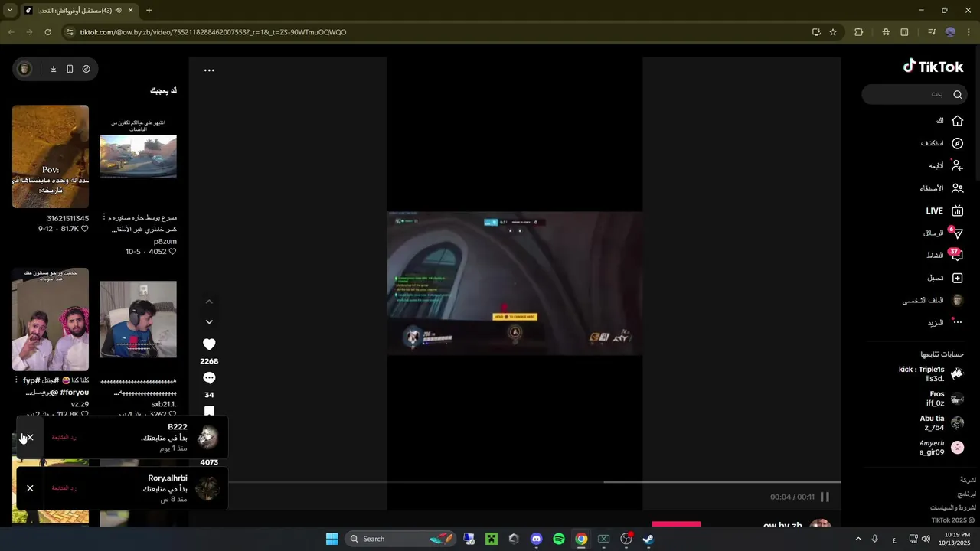Open the Profile (الملف الشخصي) page
Image resolution: width=980 pixels, height=551 pixels.
(x=933, y=301)
